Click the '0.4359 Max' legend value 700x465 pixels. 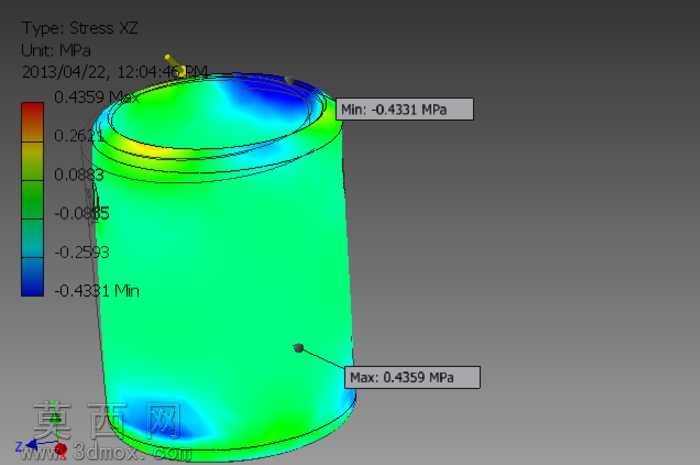[x=97, y=97]
